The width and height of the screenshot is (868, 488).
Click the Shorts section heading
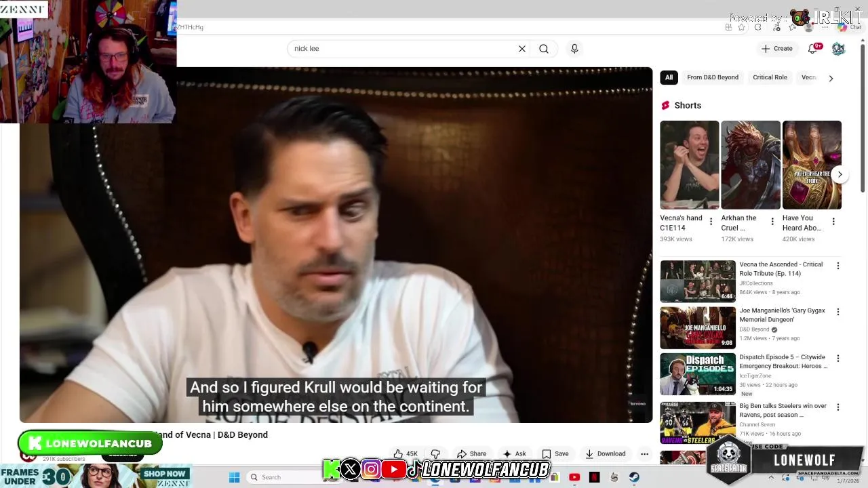coord(688,105)
